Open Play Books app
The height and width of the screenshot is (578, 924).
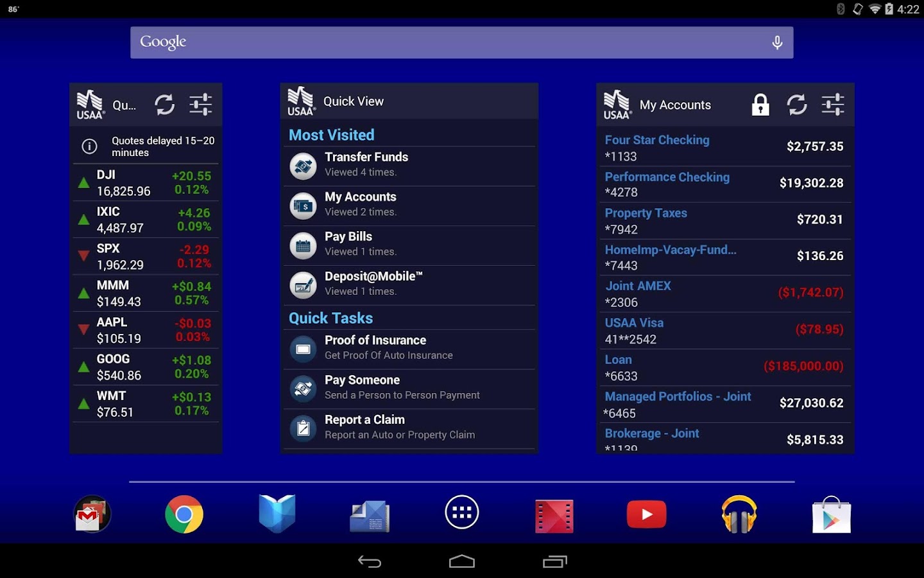point(277,514)
